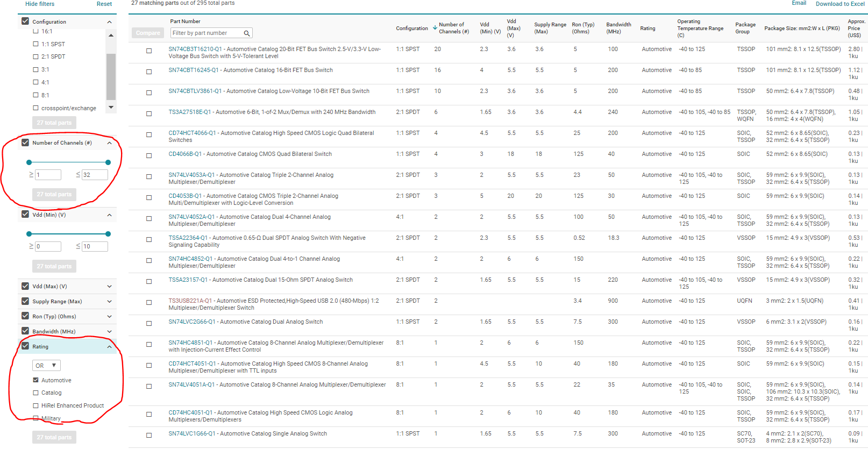Collapse the Rating filter section
This screenshot has height=449, width=868.
coord(110,347)
